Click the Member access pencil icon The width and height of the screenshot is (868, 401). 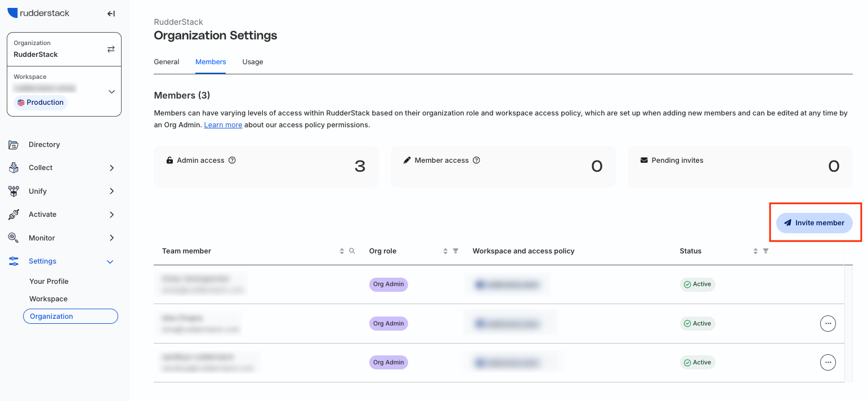coord(407,160)
